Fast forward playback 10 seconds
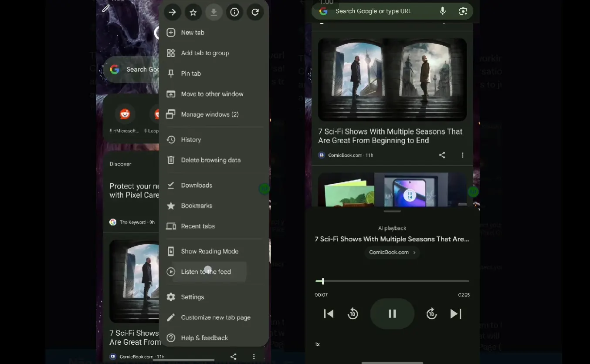Viewport: 590px width, 364px height. click(x=431, y=313)
